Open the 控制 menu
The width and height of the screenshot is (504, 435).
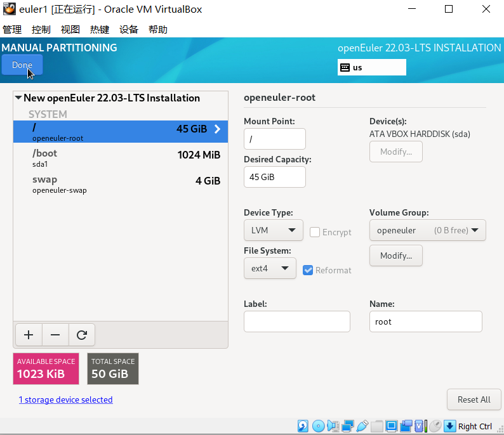coord(41,30)
